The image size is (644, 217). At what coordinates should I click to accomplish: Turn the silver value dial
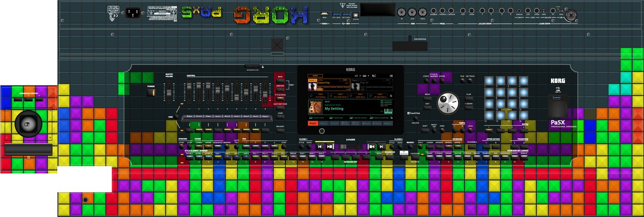[x=448, y=103]
